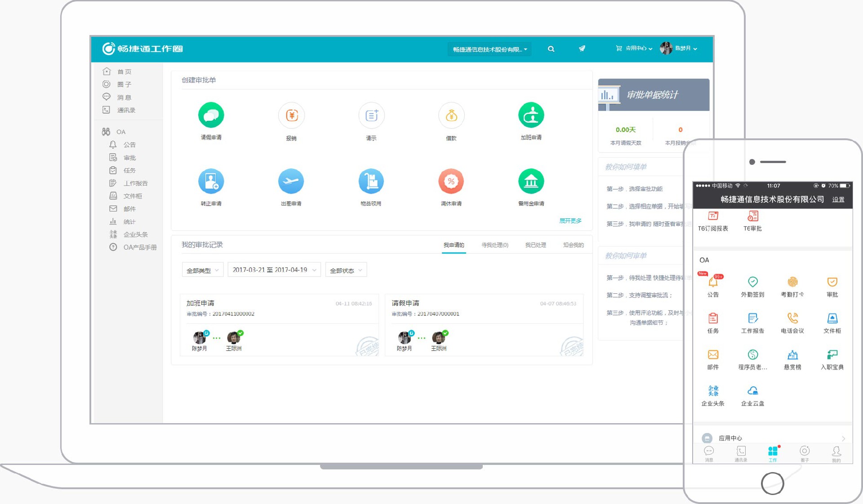Switch to the 待我处理(0) tab
The width and height of the screenshot is (863, 504).
pos(495,245)
